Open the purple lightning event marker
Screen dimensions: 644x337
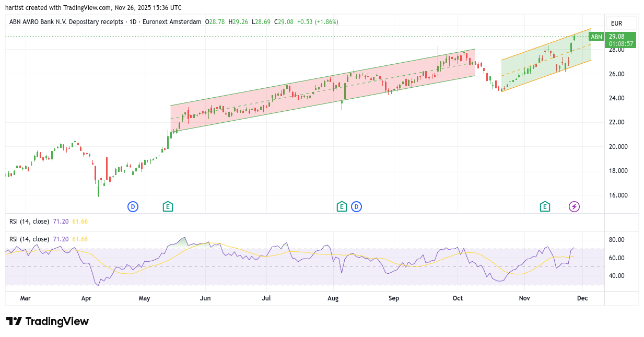[574, 207]
